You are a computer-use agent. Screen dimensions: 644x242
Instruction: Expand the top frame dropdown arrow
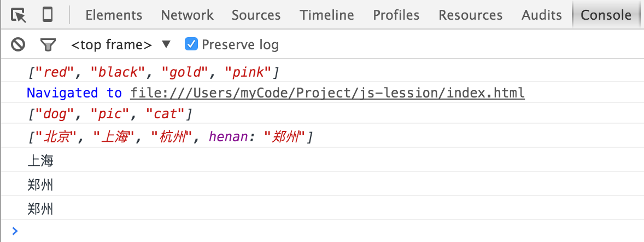(166, 44)
